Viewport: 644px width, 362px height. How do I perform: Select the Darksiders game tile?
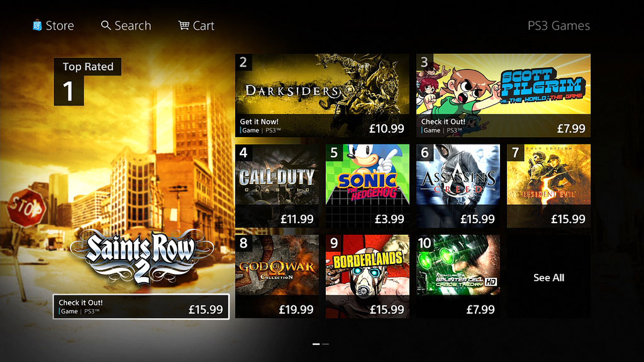[323, 96]
